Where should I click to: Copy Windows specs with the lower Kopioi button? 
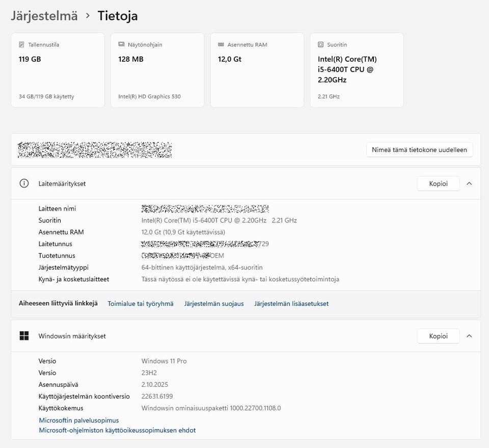[438, 336]
